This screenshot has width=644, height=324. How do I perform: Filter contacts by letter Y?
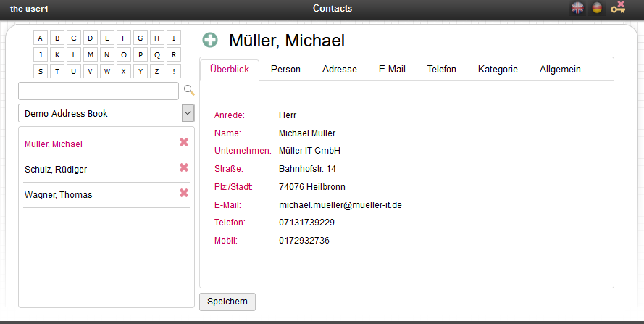click(141, 71)
